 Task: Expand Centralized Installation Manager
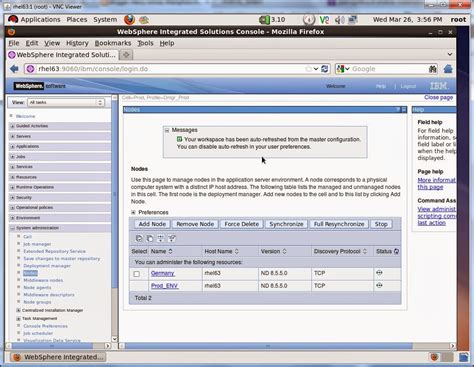(19, 310)
